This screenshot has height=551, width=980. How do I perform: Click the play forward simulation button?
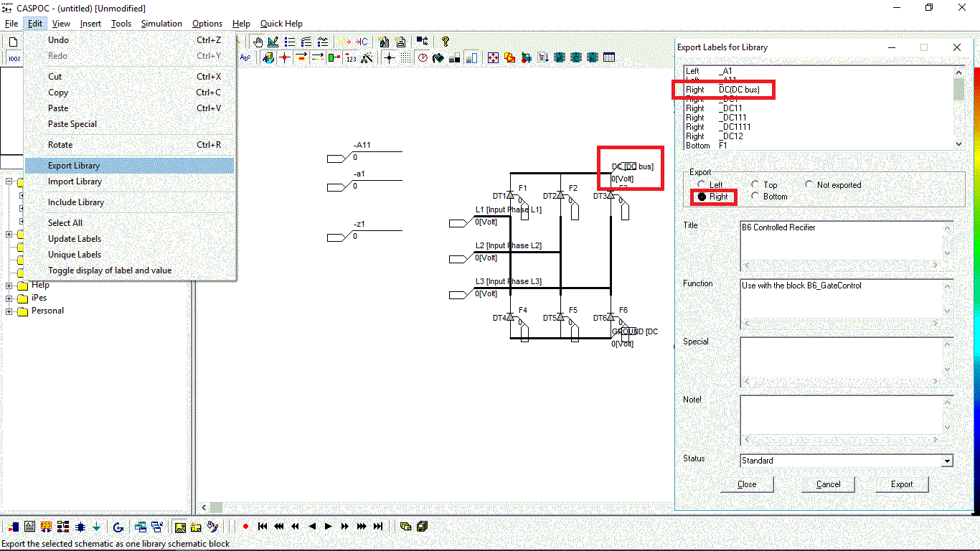coord(328,527)
